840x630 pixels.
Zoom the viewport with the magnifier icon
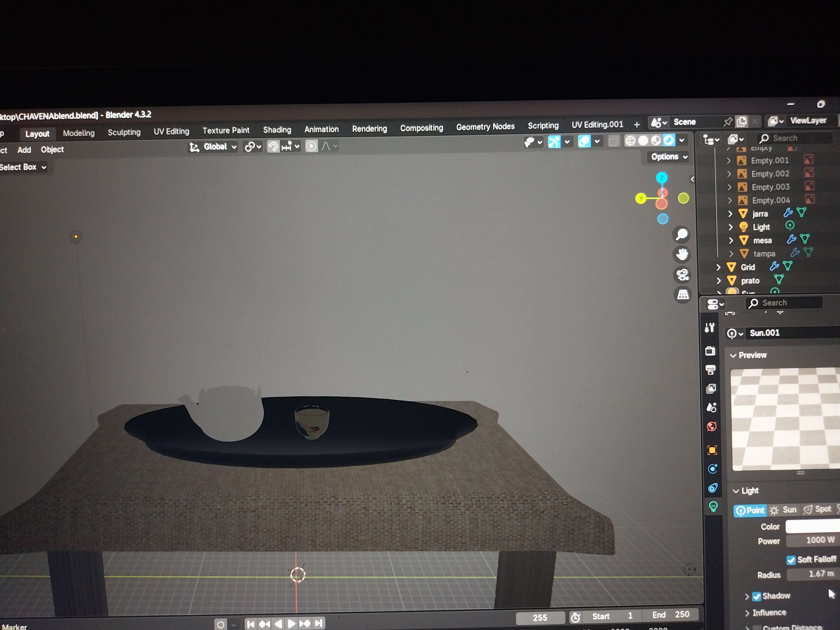point(682,234)
